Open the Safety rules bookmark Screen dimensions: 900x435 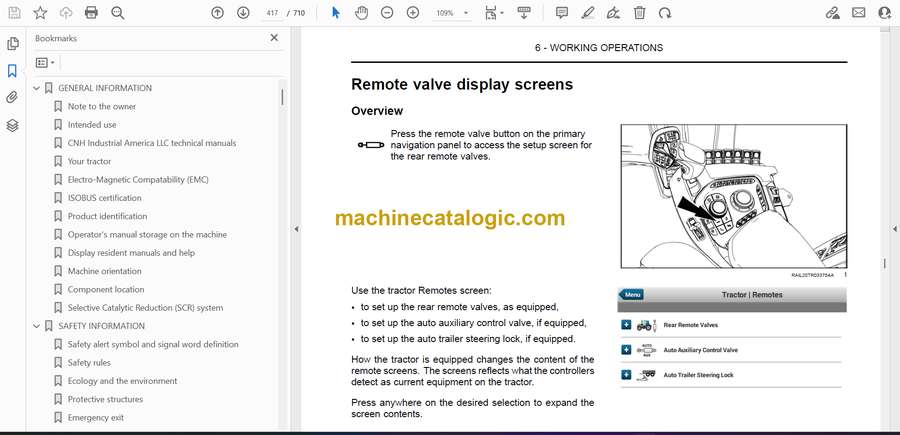pos(89,363)
